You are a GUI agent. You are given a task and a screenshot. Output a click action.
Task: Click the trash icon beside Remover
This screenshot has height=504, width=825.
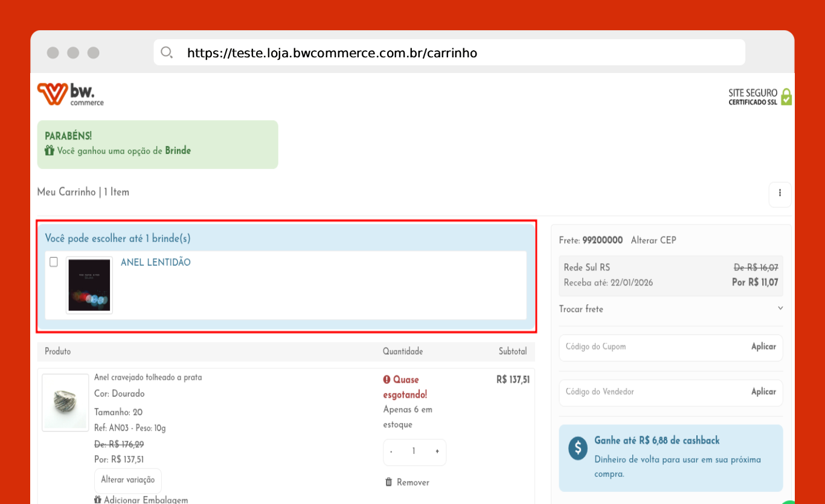[x=389, y=482]
